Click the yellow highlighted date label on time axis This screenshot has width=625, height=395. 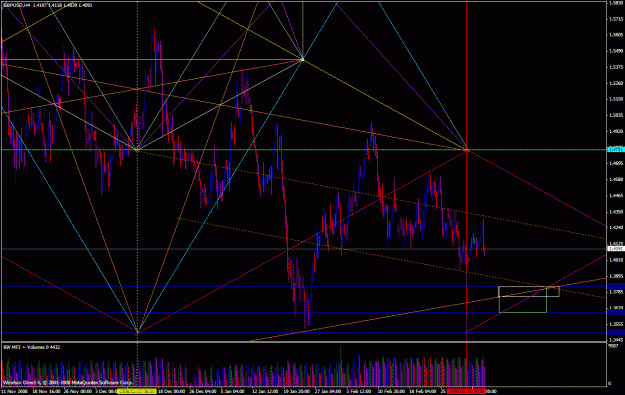point(137,391)
